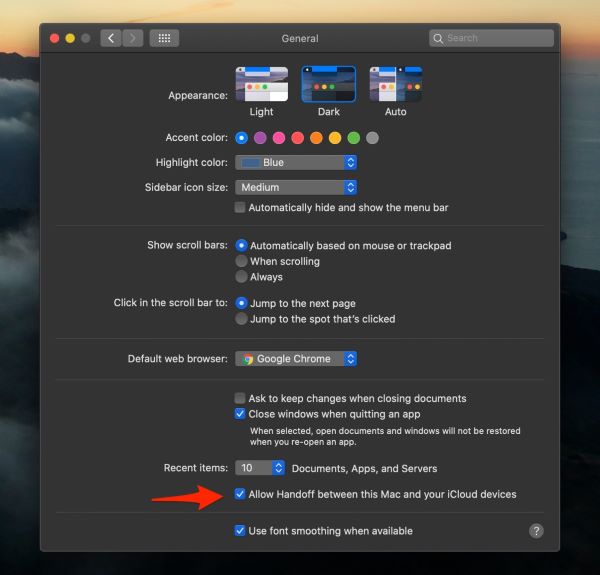Viewport: 600px width, 575px height.
Task: Click the 'Documents, Apps, and Servers' text
Action: (364, 469)
